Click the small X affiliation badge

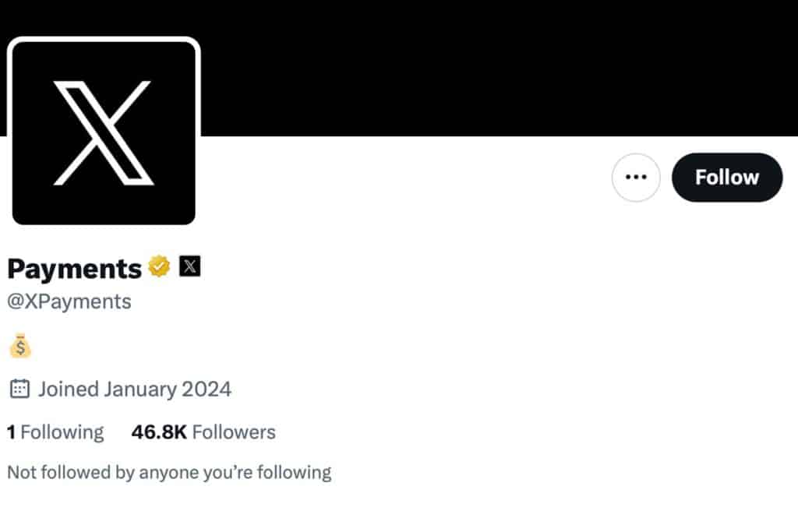(190, 266)
